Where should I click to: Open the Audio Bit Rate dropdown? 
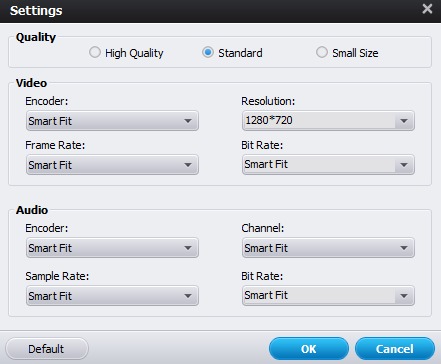click(x=328, y=296)
